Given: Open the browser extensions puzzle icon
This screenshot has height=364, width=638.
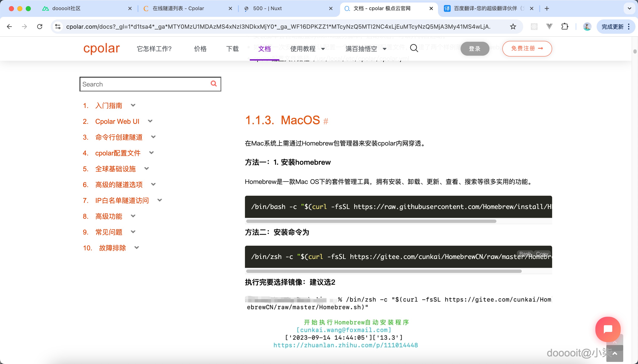Looking at the screenshot, I should click(565, 27).
